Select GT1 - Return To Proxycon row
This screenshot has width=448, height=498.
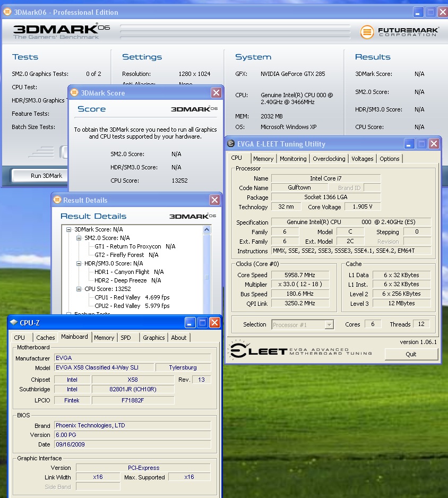(x=135, y=246)
